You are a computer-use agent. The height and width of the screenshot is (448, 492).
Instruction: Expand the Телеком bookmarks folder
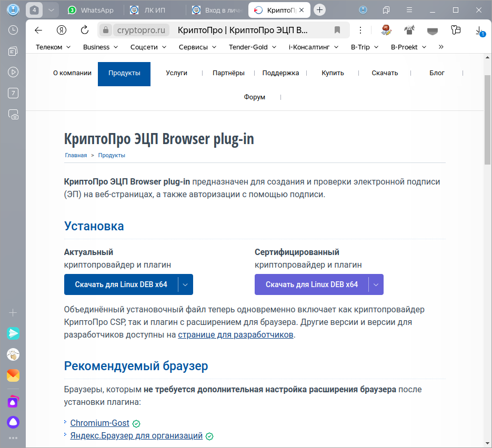pyautogui.click(x=53, y=47)
